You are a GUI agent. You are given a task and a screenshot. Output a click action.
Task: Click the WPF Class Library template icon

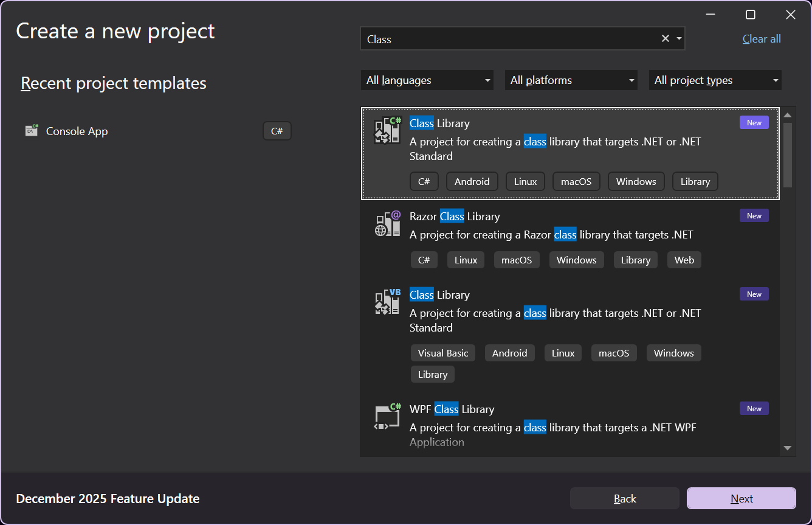coord(387,416)
